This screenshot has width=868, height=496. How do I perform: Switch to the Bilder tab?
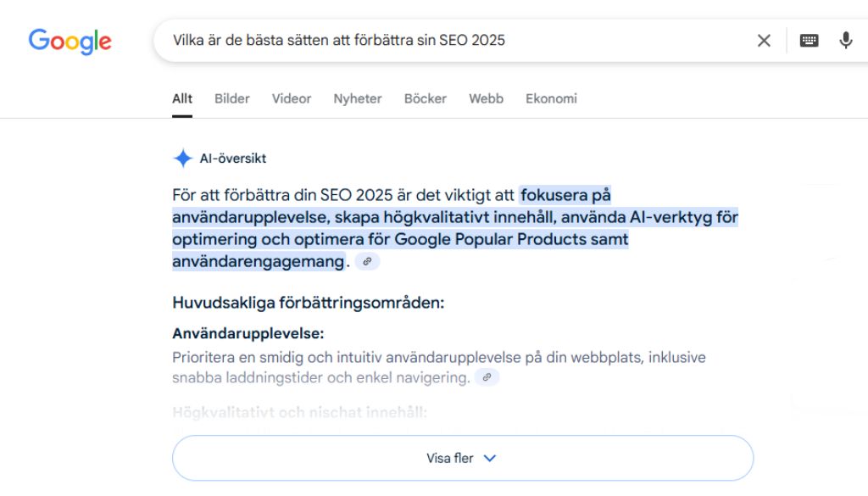point(231,98)
